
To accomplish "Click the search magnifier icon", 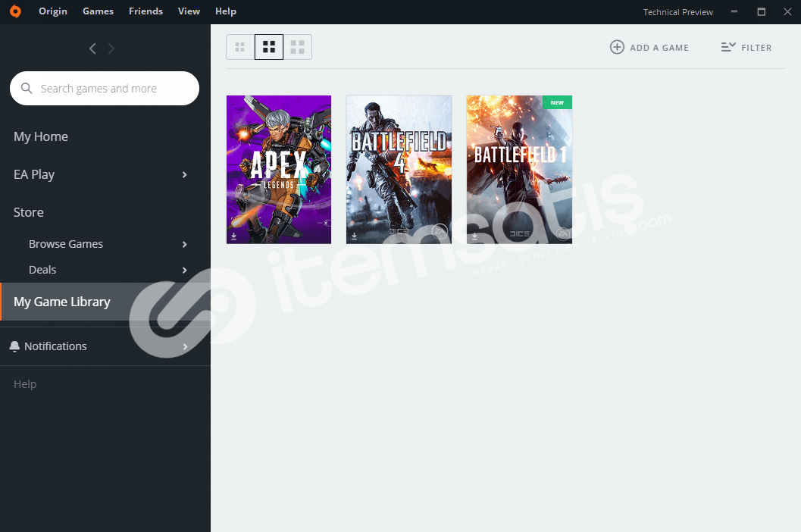I will coord(27,89).
